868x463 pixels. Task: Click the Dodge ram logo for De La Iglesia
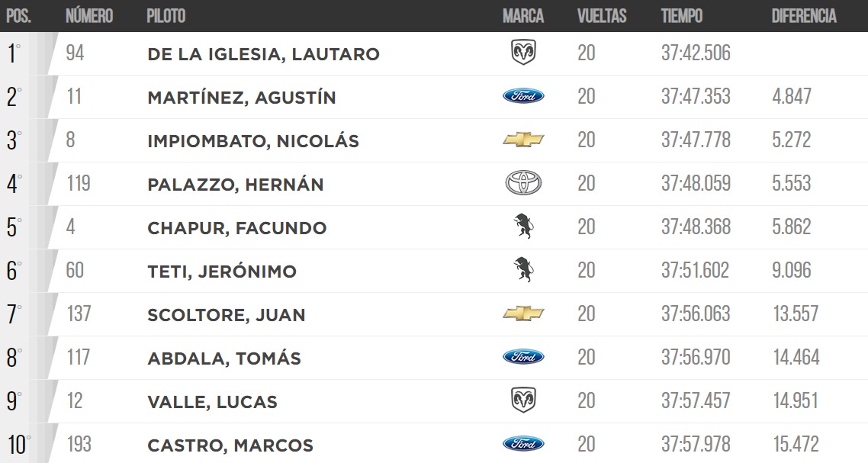(x=523, y=53)
